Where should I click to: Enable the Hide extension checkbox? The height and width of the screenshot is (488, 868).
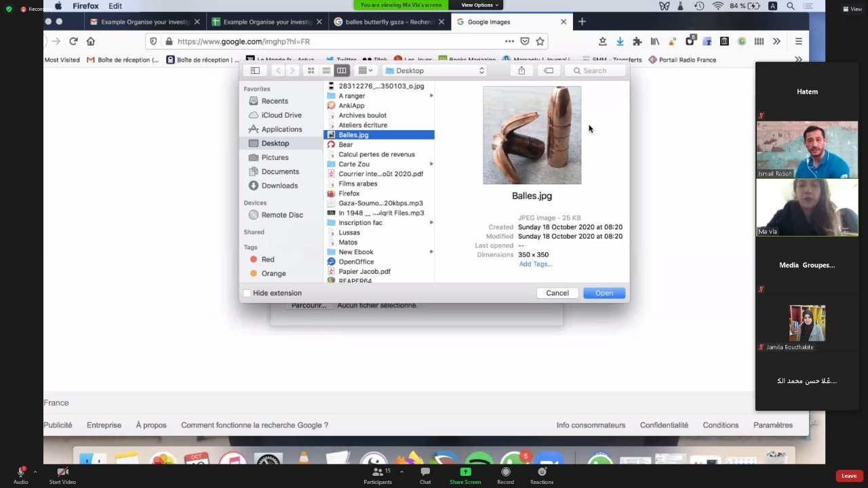248,293
